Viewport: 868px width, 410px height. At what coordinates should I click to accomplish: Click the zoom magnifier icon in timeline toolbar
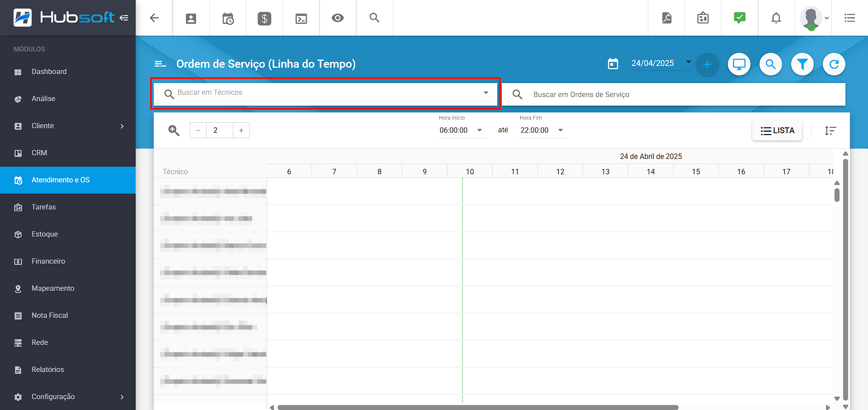(x=174, y=130)
